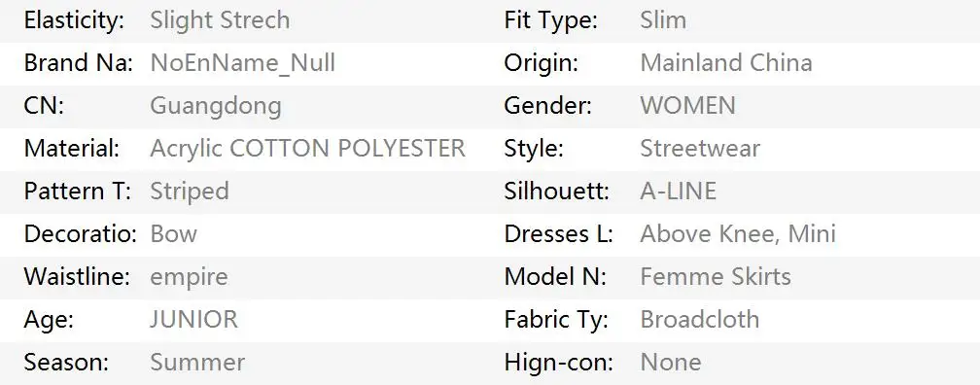Viewport: 980px width, 385px height.
Task: Select the empire waistline value
Action: click(x=189, y=277)
